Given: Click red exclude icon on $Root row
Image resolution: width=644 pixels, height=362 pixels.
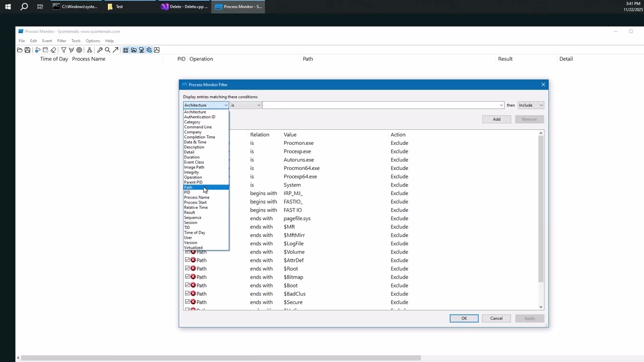Looking at the screenshot, I should click(x=193, y=268).
